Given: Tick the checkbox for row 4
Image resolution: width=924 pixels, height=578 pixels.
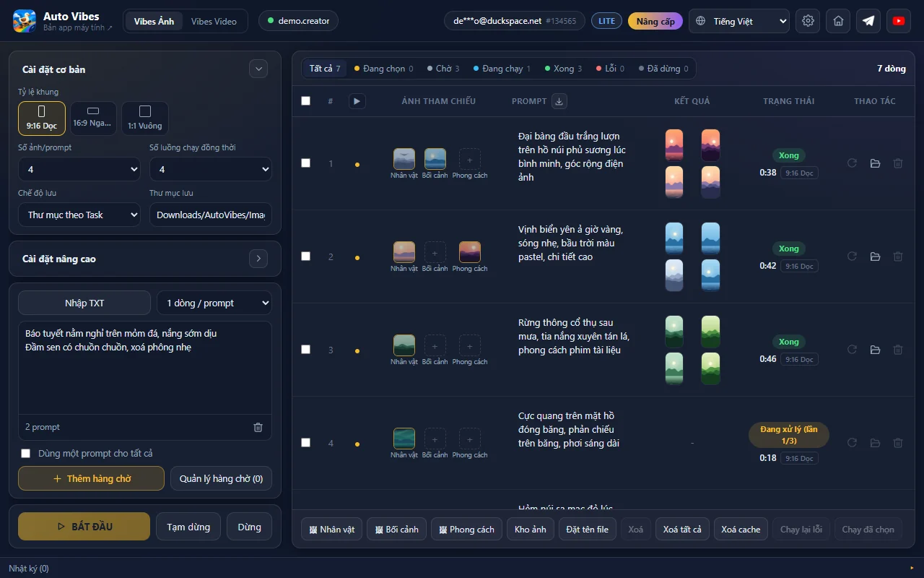Looking at the screenshot, I should coord(305,442).
